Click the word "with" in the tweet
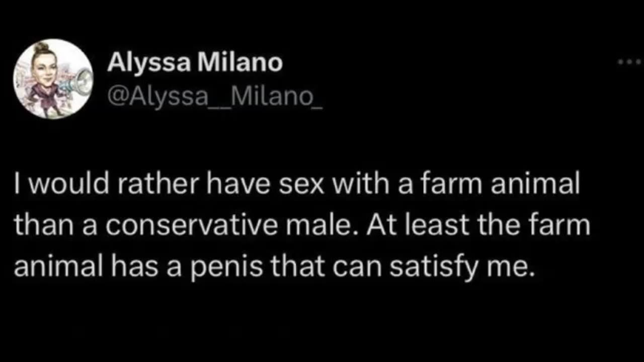The height and width of the screenshot is (362, 644). click(357, 185)
